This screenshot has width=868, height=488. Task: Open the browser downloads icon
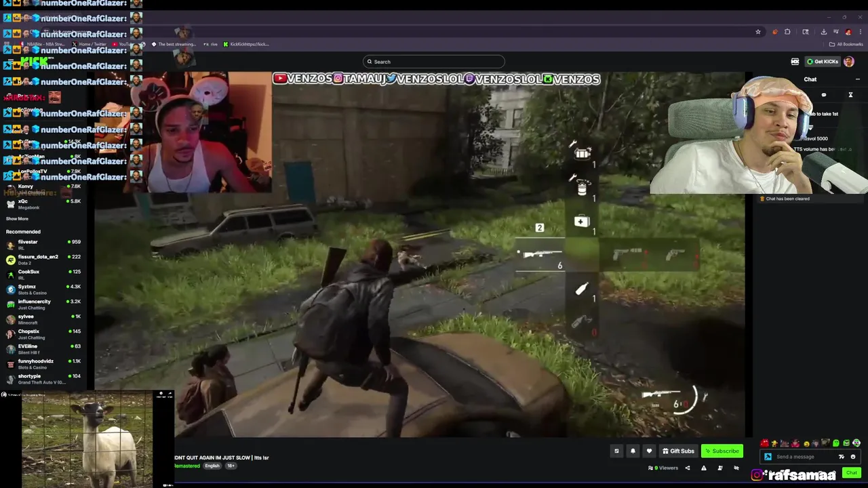pos(823,32)
